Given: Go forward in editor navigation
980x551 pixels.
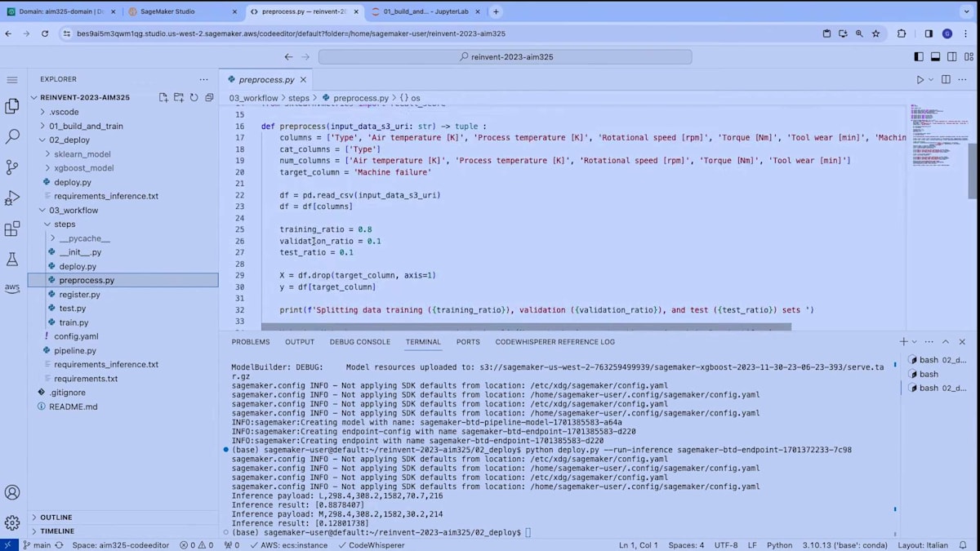Looking at the screenshot, I should pyautogui.click(x=306, y=57).
